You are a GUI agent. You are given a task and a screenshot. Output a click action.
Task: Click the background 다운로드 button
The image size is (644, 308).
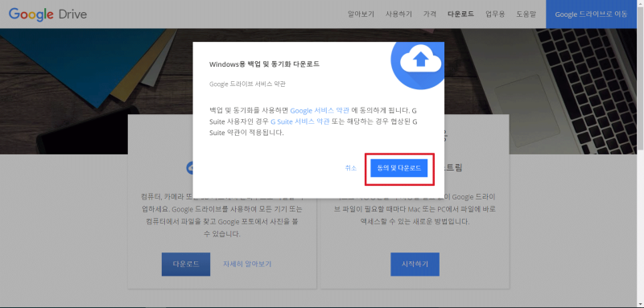click(186, 264)
